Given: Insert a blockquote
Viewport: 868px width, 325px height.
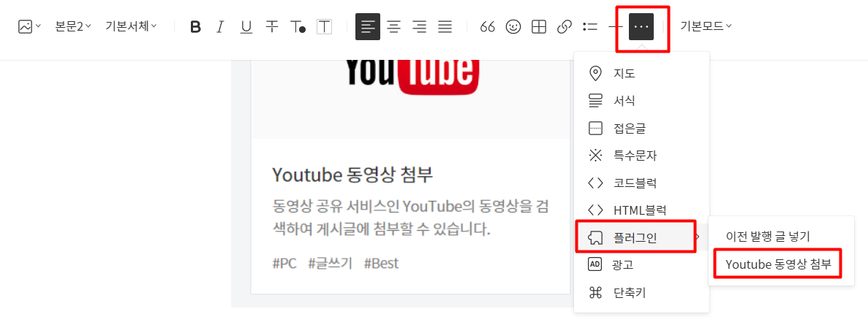Looking at the screenshot, I should click(x=488, y=26).
